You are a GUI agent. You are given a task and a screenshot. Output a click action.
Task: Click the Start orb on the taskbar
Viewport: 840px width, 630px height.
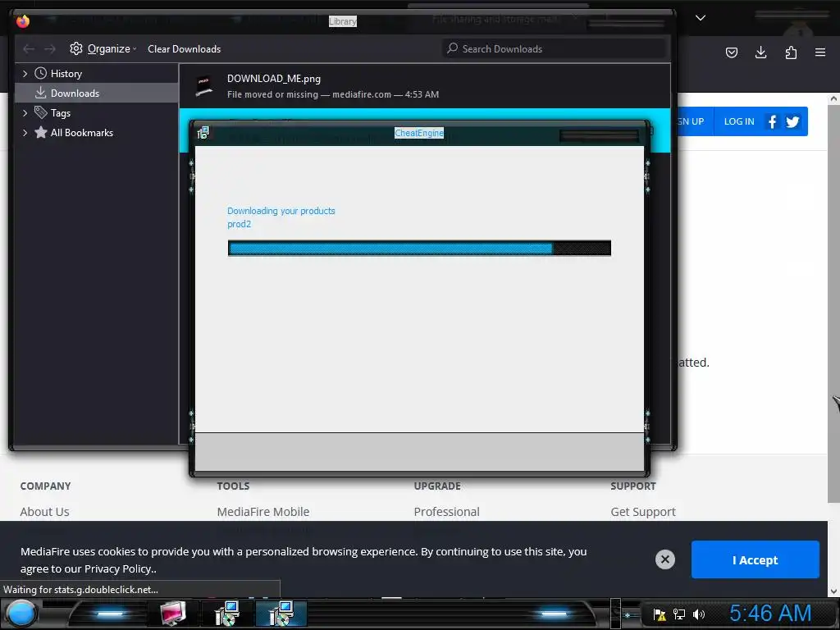[21, 614]
